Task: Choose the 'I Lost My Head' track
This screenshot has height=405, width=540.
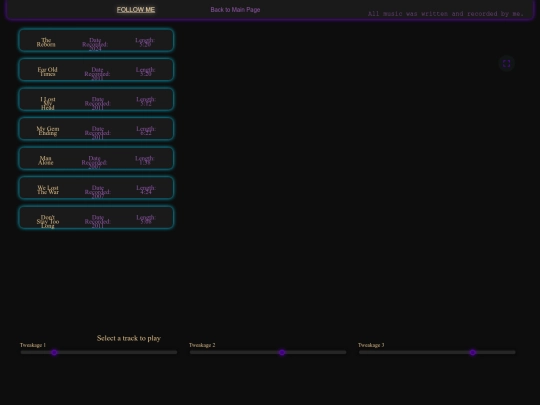Action: [x=96, y=100]
